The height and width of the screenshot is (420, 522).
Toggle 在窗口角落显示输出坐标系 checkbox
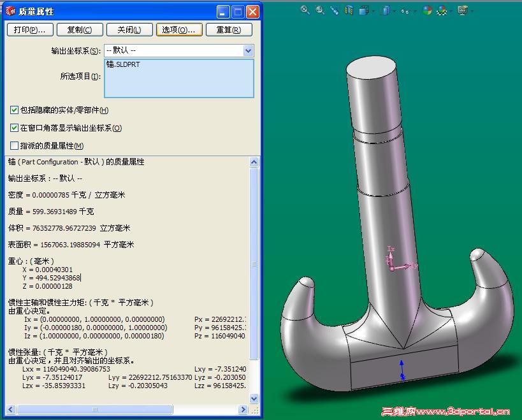click(x=14, y=128)
